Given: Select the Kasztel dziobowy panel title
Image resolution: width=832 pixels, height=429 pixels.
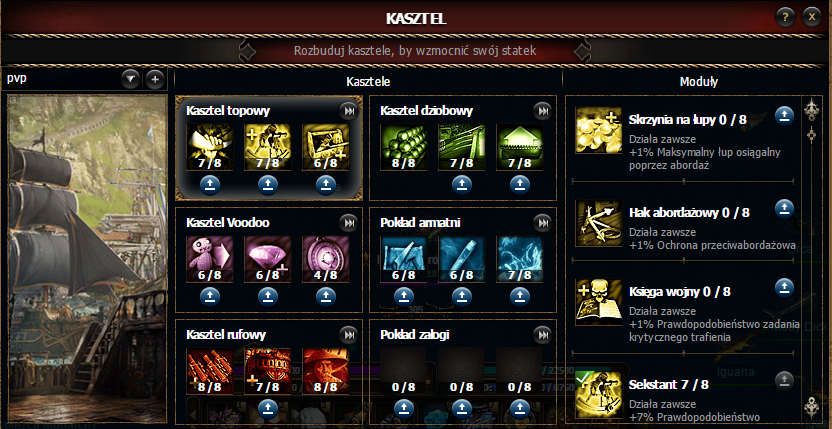Looking at the screenshot, I should 427,111.
